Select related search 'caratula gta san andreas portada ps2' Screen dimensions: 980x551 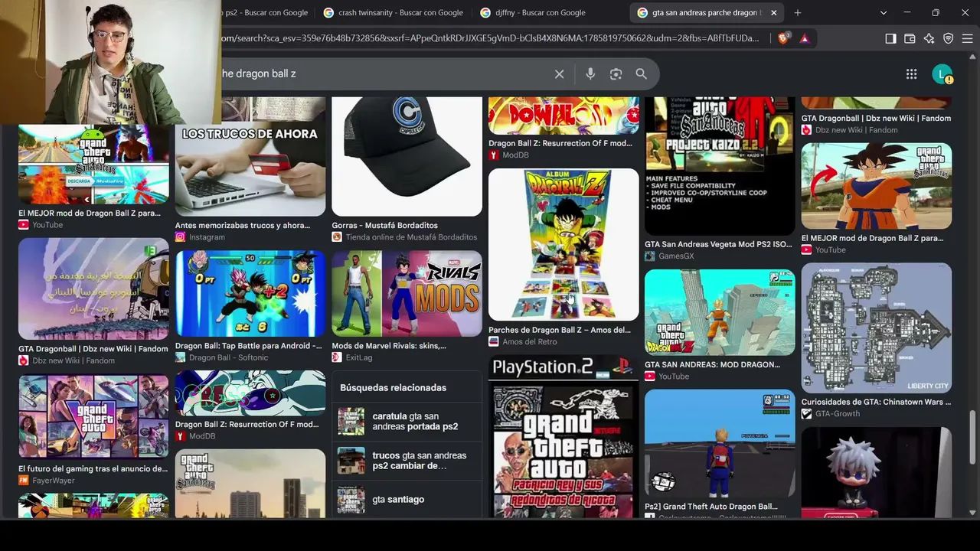[407, 421]
